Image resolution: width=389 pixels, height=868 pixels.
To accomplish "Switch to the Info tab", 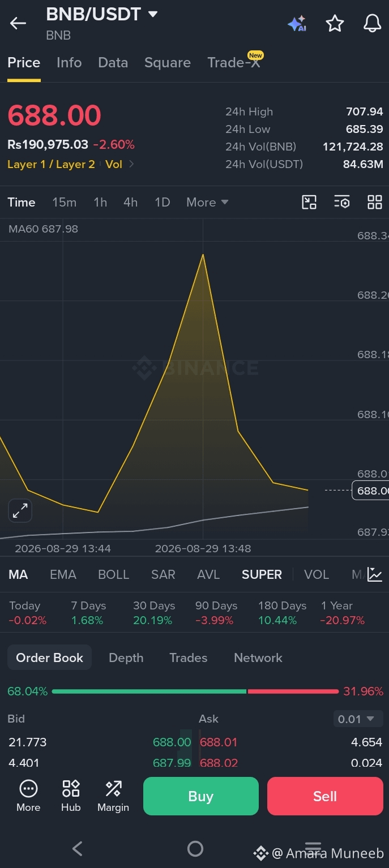I will 69,63.
